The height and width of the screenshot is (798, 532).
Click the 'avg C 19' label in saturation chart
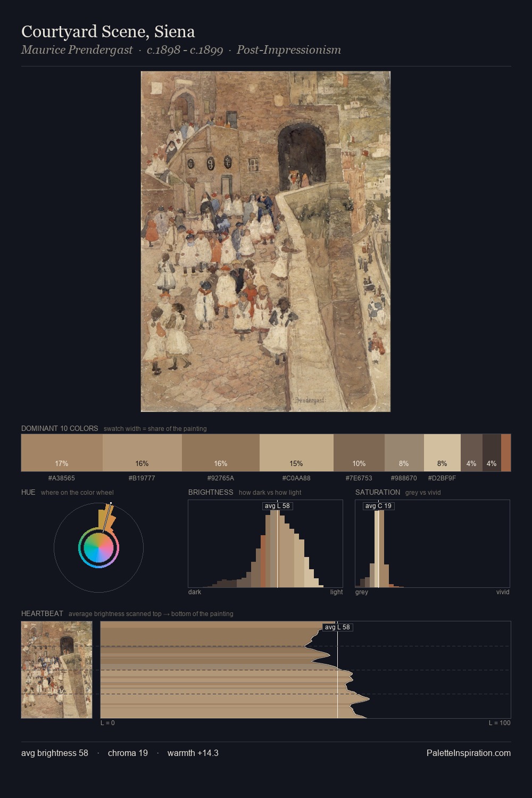[x=379, y=506]
